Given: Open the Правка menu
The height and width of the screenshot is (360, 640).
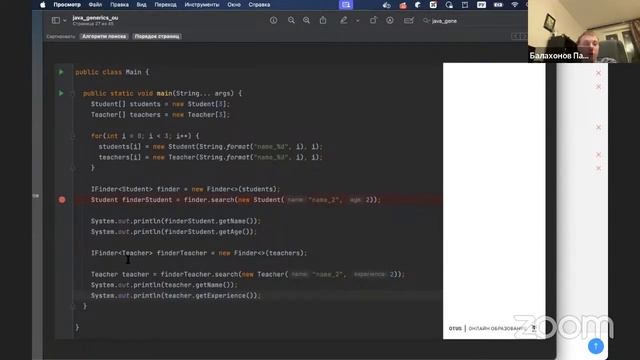Looking at the screenshot, I should click(x=119, y=5).
